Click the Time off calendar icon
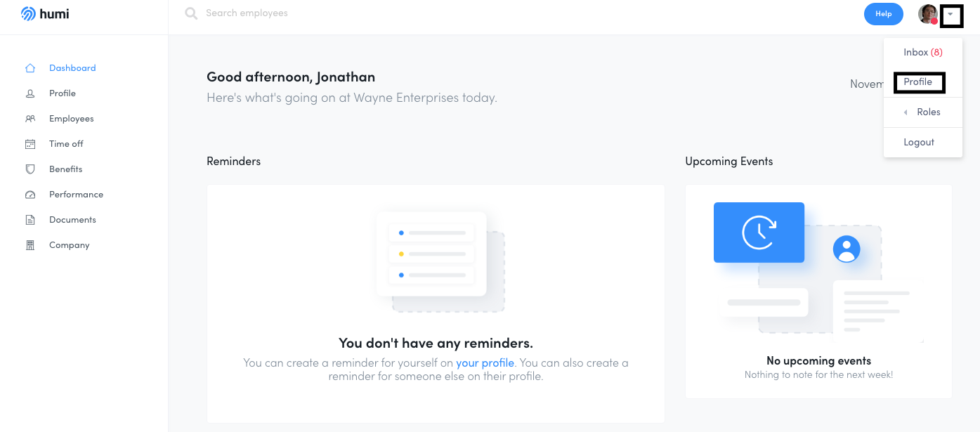Viewport: 980px width, 432px height. (30, 144)
